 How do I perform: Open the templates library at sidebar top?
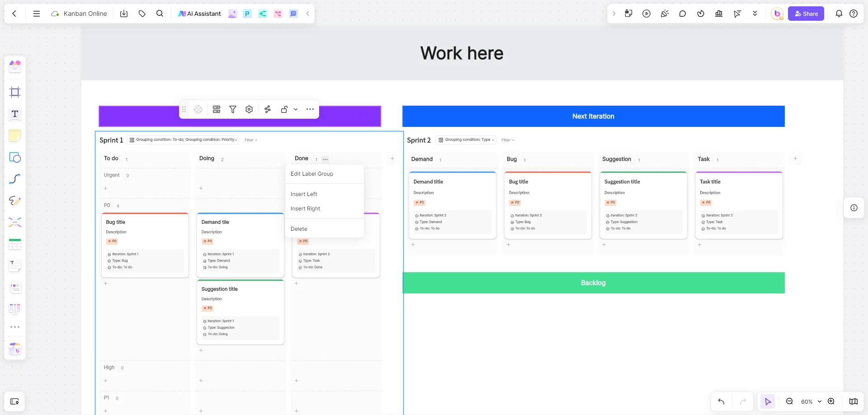click(15, 66)
